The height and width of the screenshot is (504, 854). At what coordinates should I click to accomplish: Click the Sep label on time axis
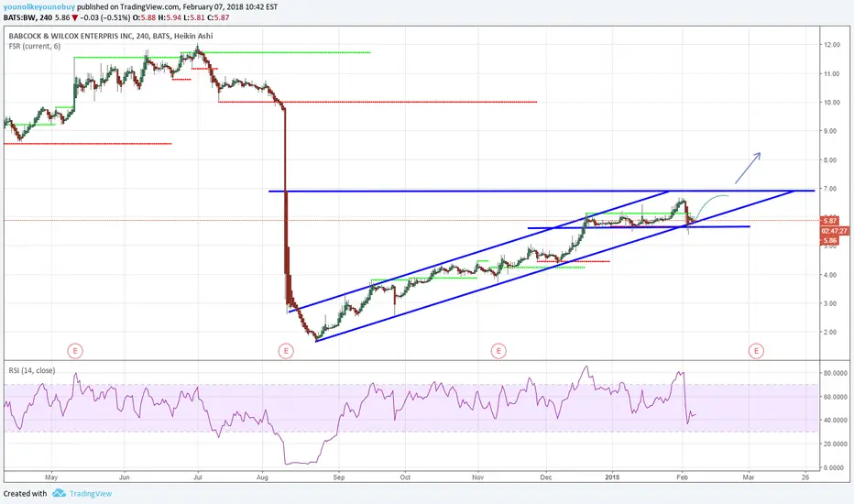pyautogui.click(x=339, y=477)
